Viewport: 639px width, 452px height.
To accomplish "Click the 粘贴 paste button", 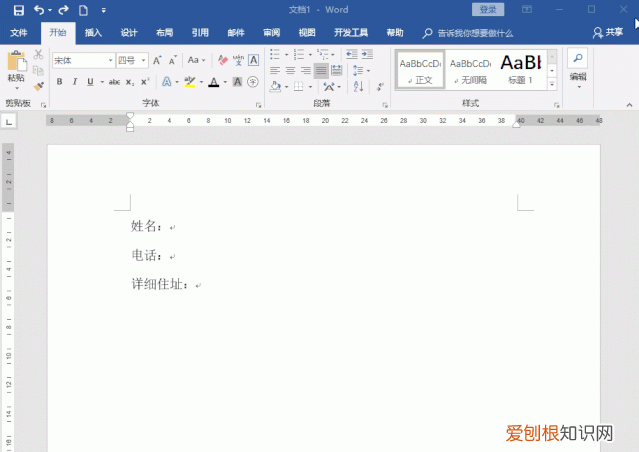I will tap(16, 70).
